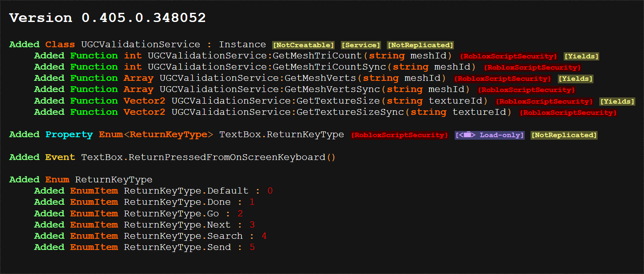Click the [NotCreatable] tag
Viewport: 644px width, 274px height.
(x=303, y=45)
